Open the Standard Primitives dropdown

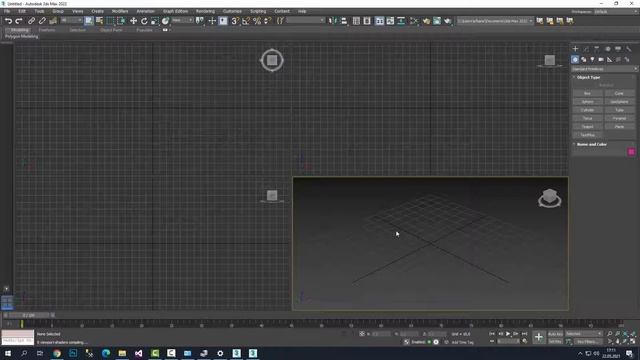tap(604, 69)
